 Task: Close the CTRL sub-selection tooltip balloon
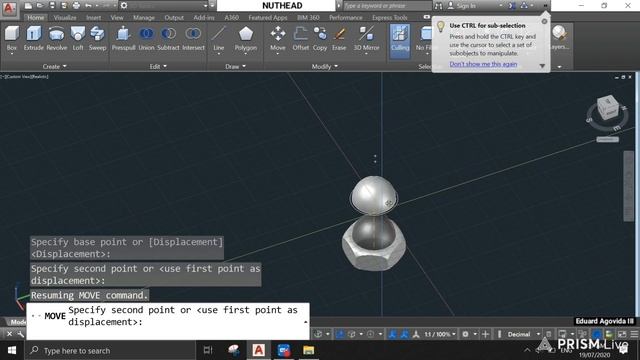click(544, 21)
